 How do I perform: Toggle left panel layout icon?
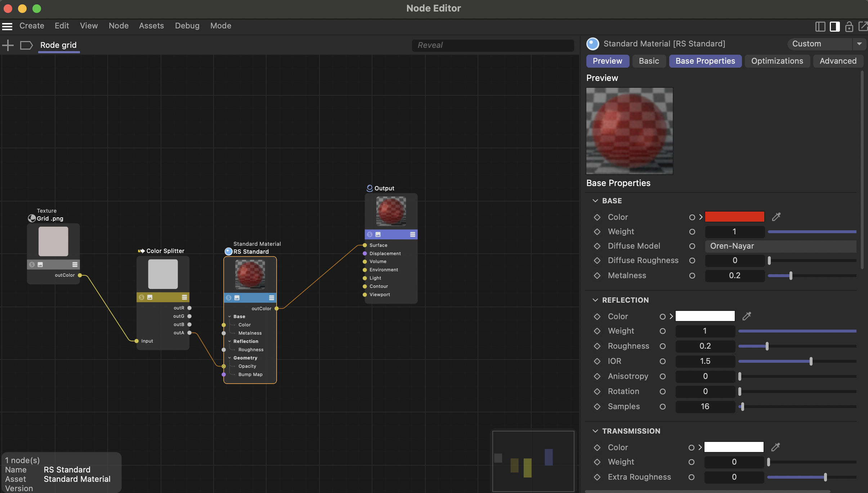(820, 26)
